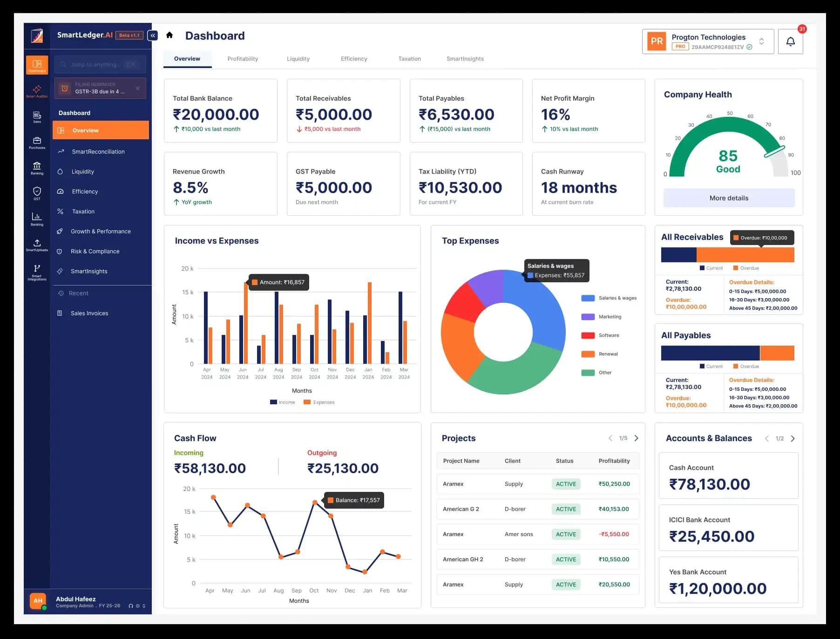Image resolution: width=840 pixels, height=639 pixels.
Task: Go to next page of Projects
Action: [636, 438]
